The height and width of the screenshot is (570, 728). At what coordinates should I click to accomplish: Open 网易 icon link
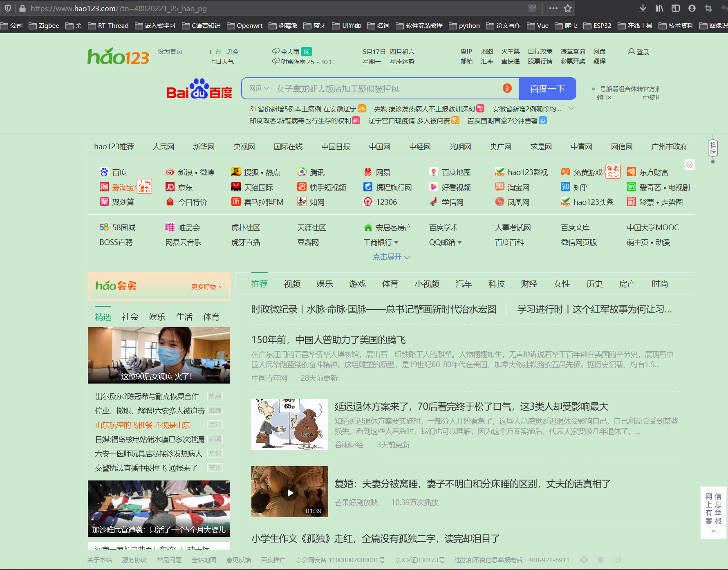[368, 172]
